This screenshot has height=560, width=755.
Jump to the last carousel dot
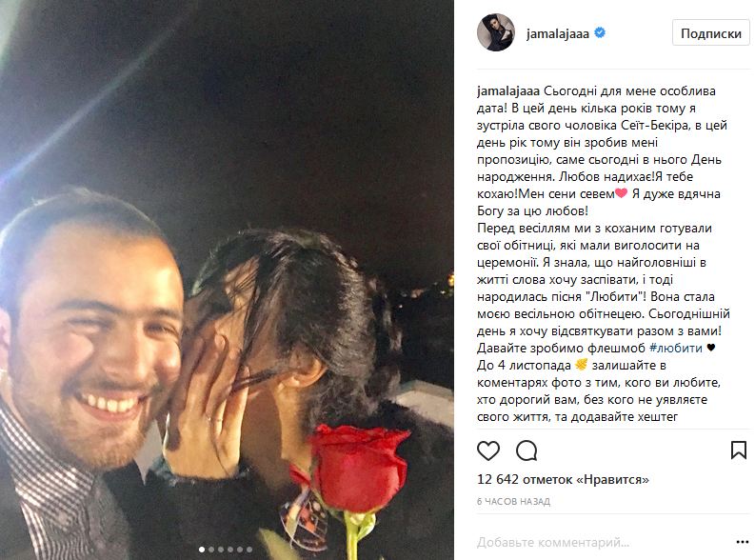[x=249, y=550]
